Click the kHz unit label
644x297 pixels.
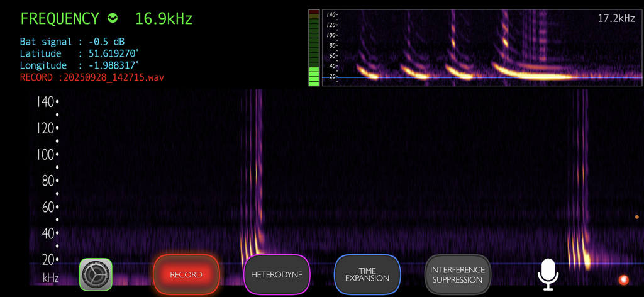(50, 278)
